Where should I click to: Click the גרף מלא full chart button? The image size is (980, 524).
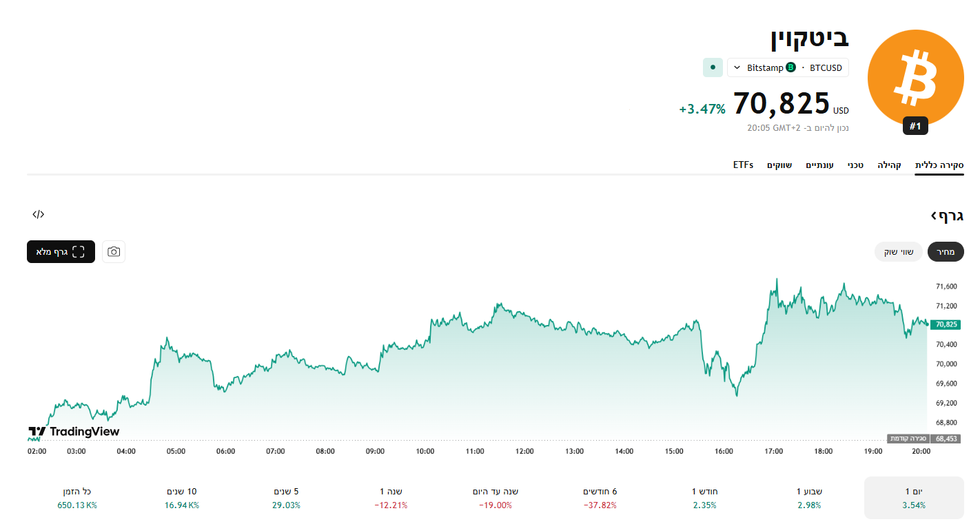tap(61, 252)
